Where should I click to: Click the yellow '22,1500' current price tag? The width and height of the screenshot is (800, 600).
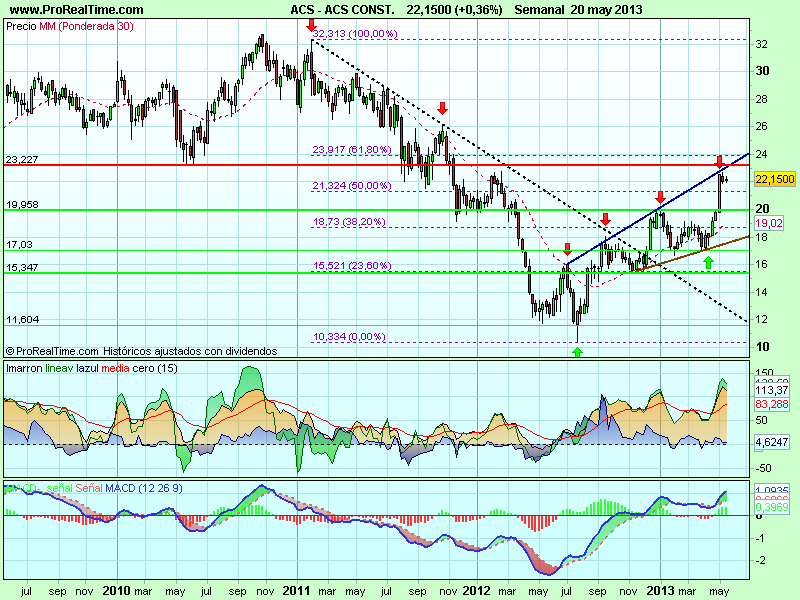coord(774,179)
